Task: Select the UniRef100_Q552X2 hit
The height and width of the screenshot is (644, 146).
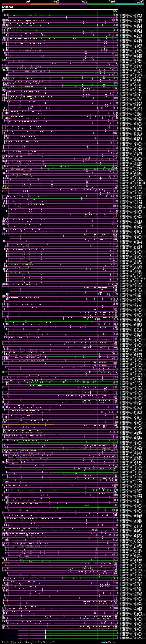Action: (x=131, y=85)
